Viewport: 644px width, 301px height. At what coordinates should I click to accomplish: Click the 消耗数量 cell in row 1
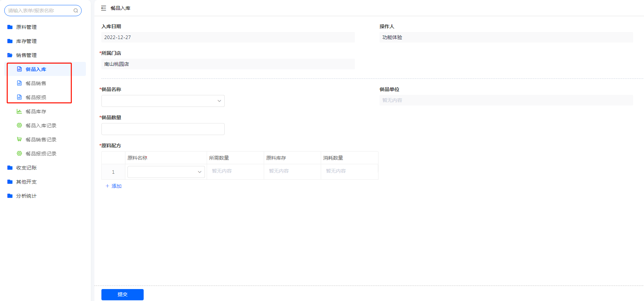pos(350,171)
